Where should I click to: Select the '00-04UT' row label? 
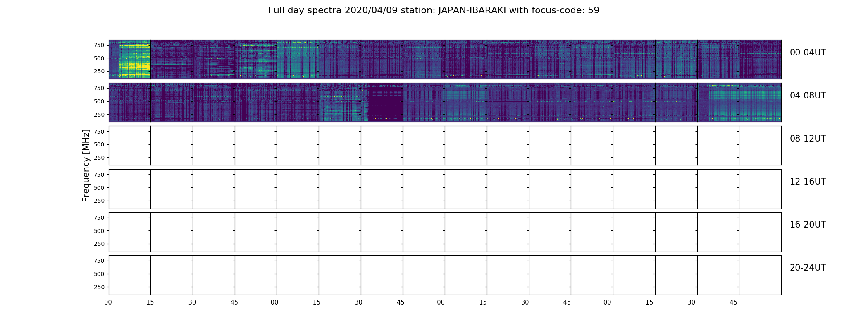[x=808, y=53]
